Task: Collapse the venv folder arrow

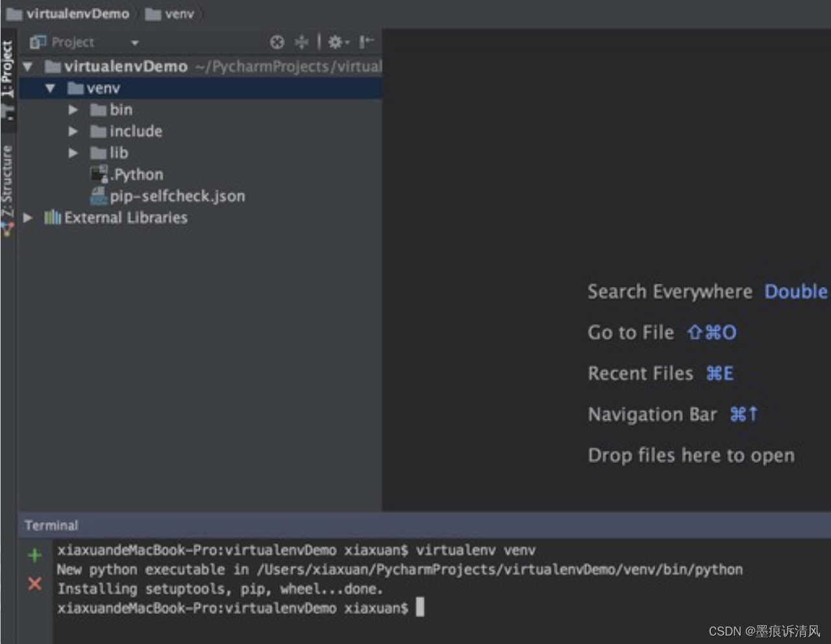Action: [51, 88]
